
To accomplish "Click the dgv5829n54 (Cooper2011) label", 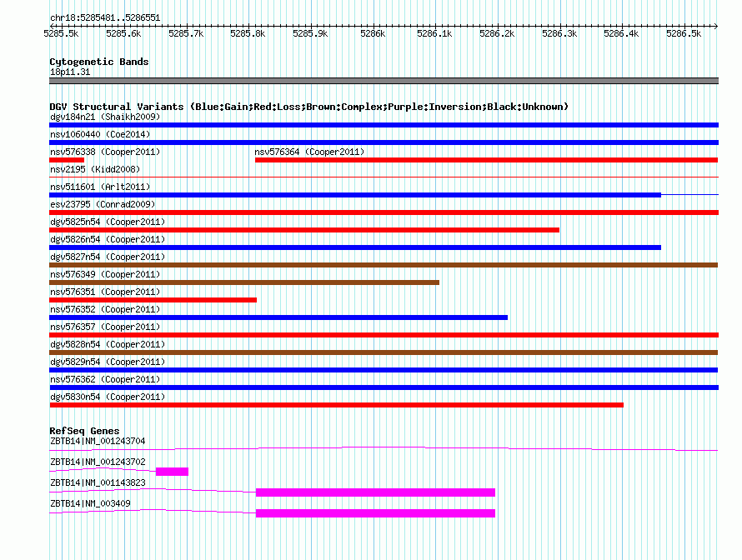I will [x=108, y=362].
